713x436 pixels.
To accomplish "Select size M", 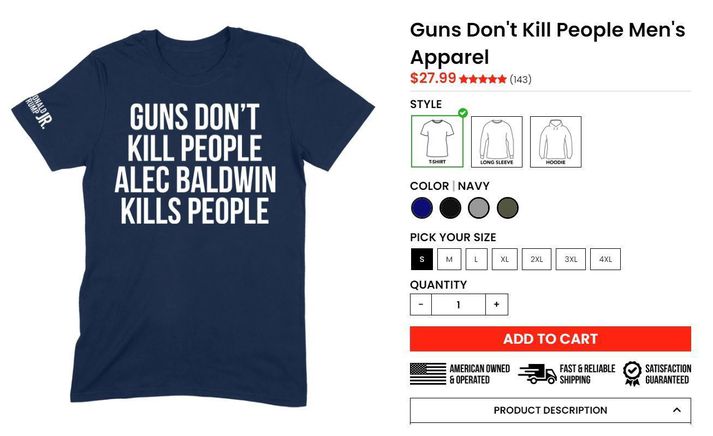I will [449, 259].
